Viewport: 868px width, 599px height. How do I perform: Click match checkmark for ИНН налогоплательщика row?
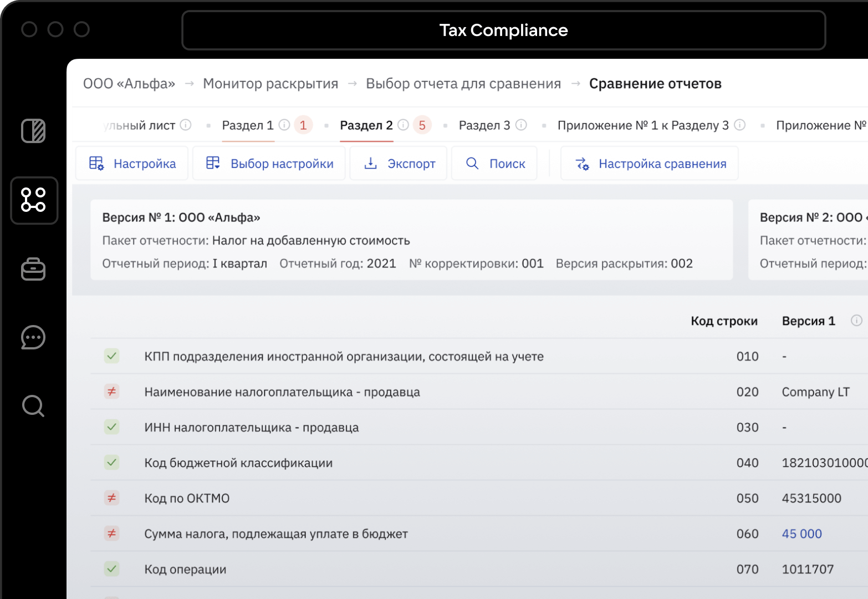[112, 427]
